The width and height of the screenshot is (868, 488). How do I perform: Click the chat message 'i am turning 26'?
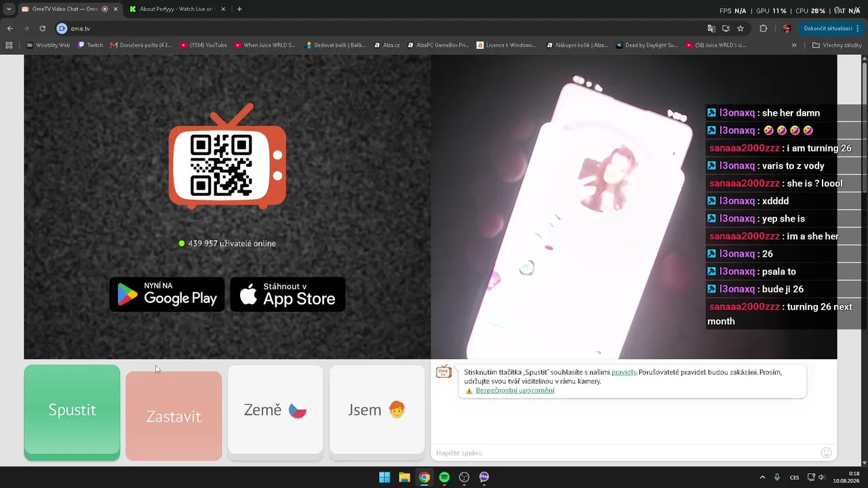818,148
